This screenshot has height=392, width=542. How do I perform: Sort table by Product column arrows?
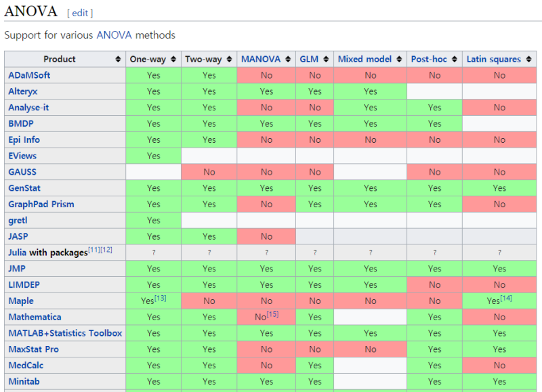(118, 60)
